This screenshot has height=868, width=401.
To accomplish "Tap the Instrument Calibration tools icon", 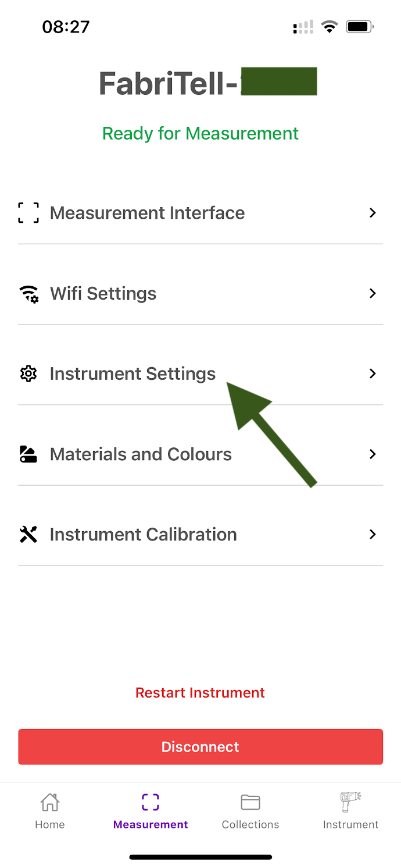I will (28, 534).
